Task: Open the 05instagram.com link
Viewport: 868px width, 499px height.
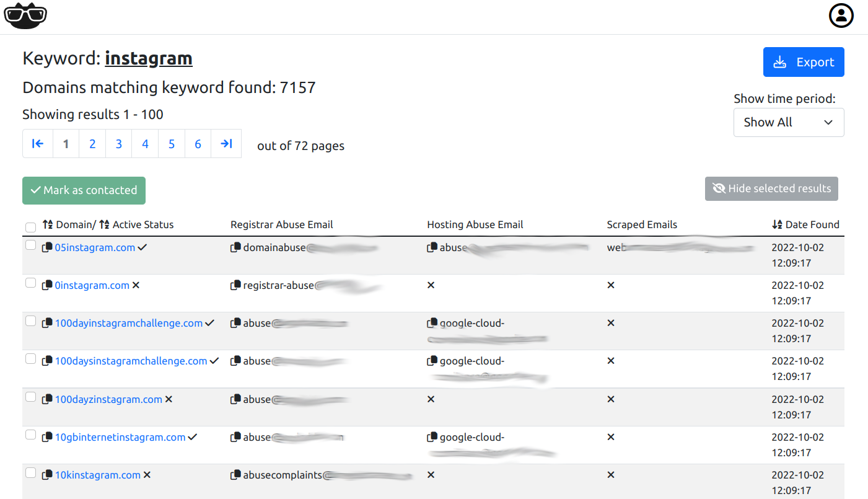Action: (x=95, y=248)
